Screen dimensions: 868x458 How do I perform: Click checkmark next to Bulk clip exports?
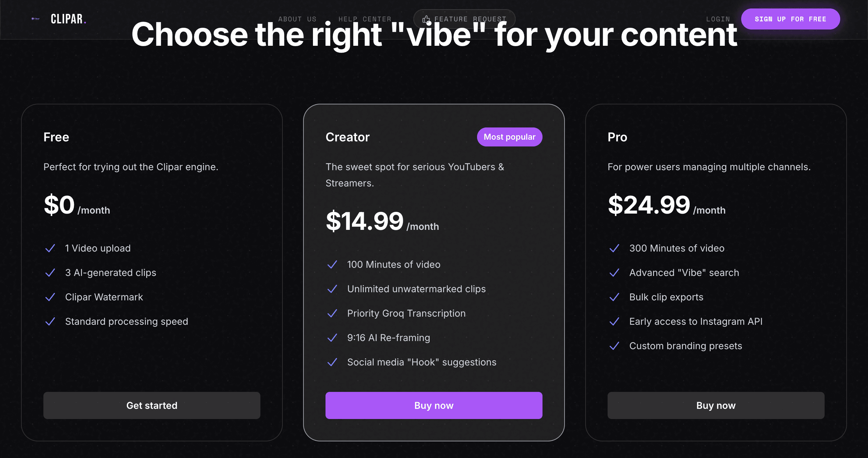(614, 297)
